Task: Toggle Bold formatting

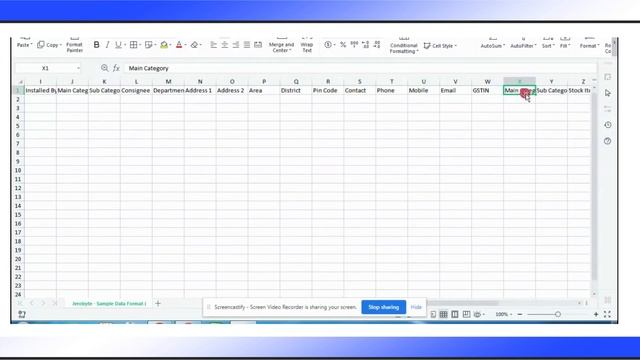Action: 96,45
